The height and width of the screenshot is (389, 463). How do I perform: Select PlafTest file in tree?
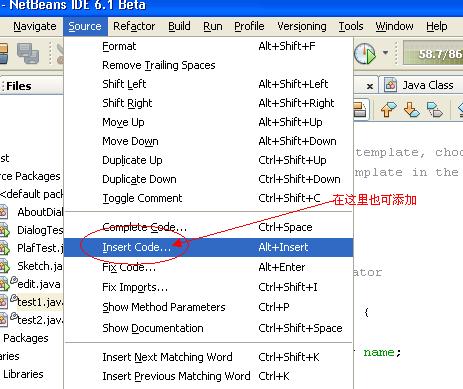[x=40, y=248]
